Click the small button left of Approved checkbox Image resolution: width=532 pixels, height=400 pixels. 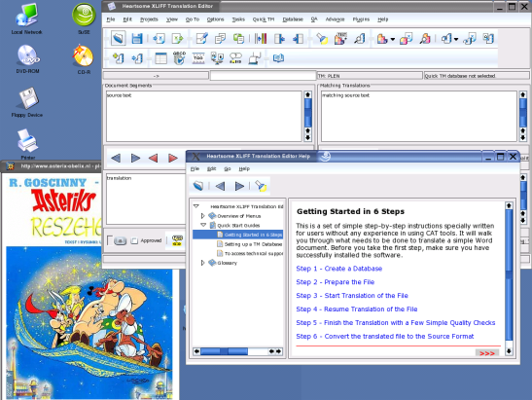pyautogui.click(x=120, y=240)
